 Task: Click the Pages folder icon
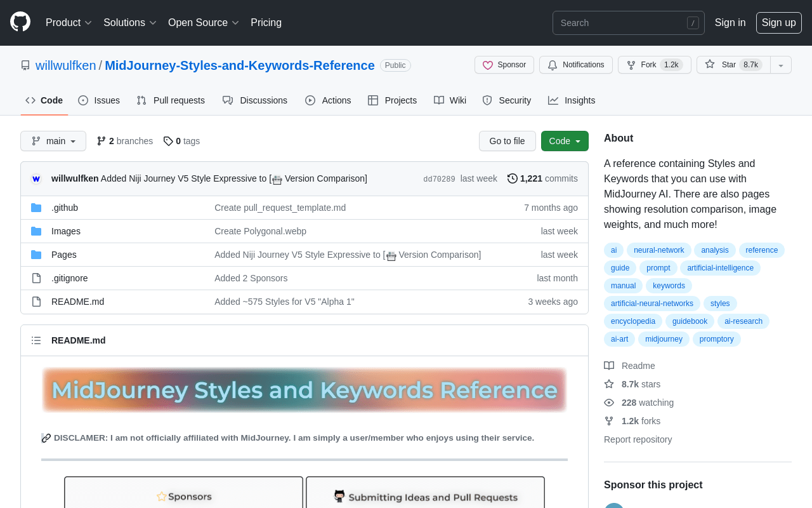click(36, 255)
